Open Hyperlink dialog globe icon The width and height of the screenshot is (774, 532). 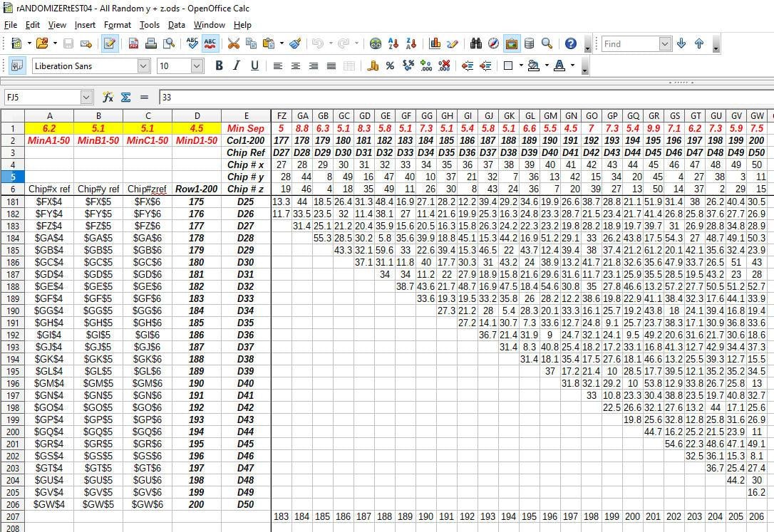pyautogui.click(x=376, y=44)
